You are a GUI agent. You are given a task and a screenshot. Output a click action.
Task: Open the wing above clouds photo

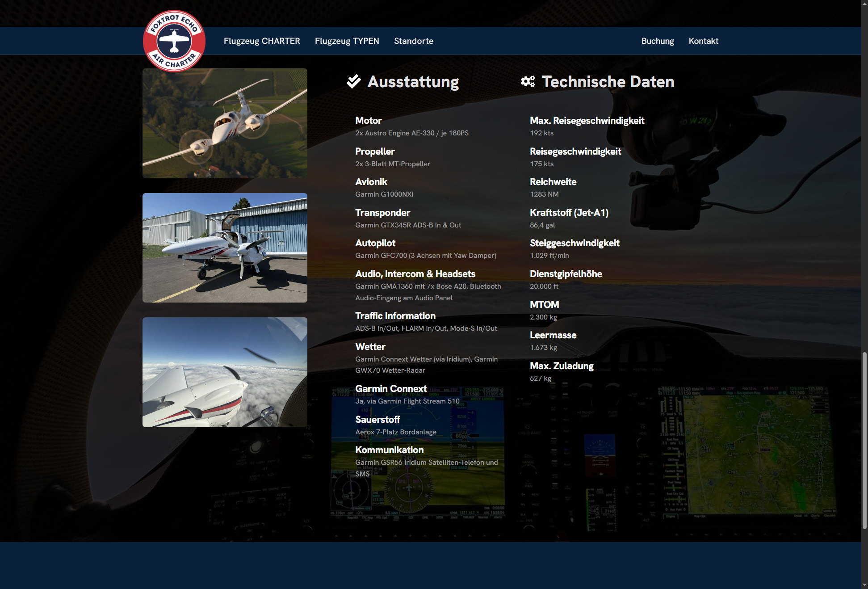[x=225, y=372]
